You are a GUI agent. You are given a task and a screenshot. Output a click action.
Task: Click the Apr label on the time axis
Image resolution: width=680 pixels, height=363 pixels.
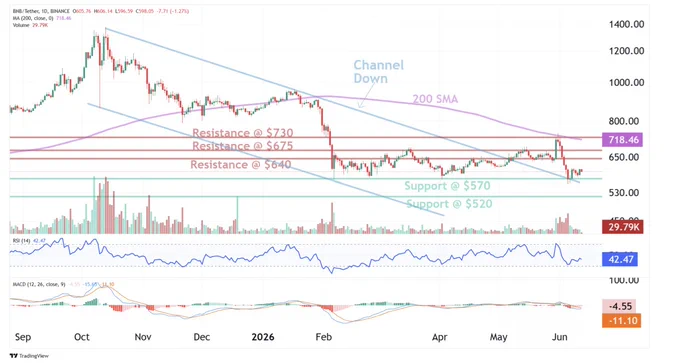(x=439, y=337)
